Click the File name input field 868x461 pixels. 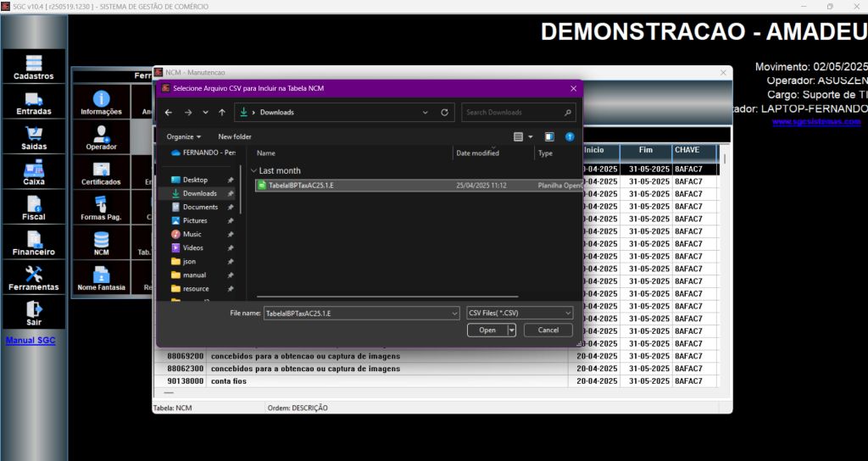pyautogui.click(x=357, y=314)
